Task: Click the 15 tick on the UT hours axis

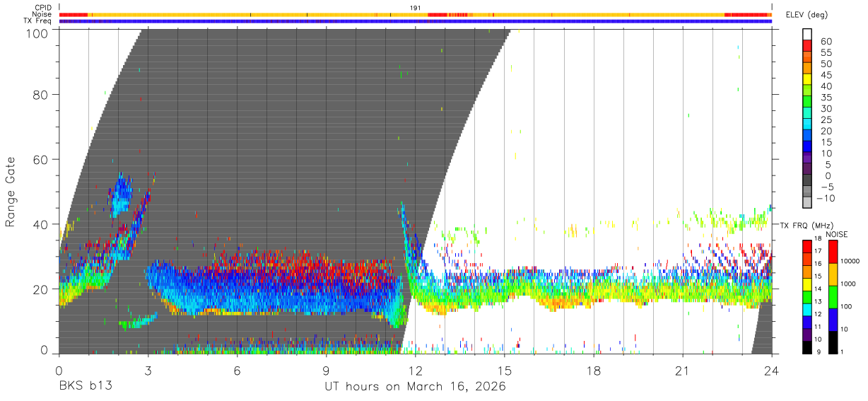Action: [505, 370]
